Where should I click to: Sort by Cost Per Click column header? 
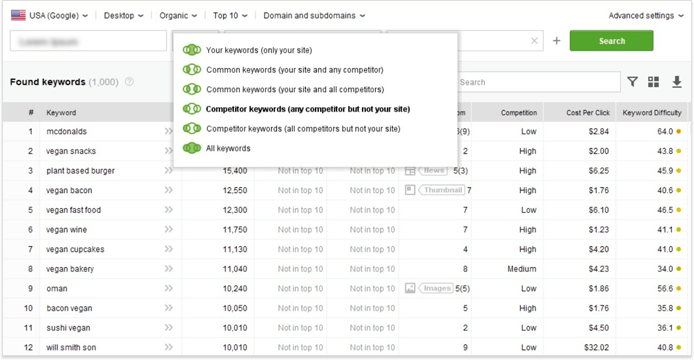[x=588, y=113]
